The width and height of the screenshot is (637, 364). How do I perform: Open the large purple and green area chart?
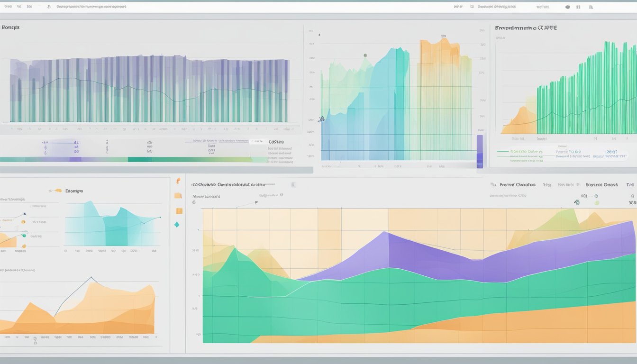click(x=419, y=275)
